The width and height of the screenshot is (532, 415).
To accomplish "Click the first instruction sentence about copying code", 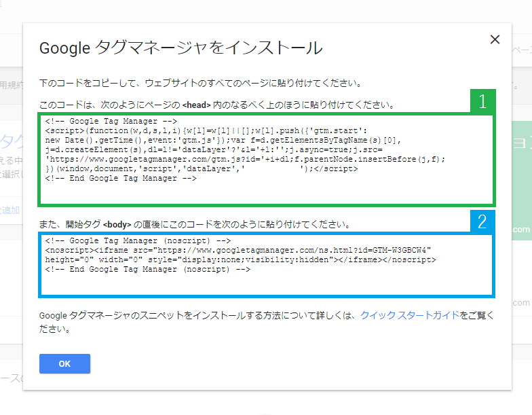I will [199, 84].
